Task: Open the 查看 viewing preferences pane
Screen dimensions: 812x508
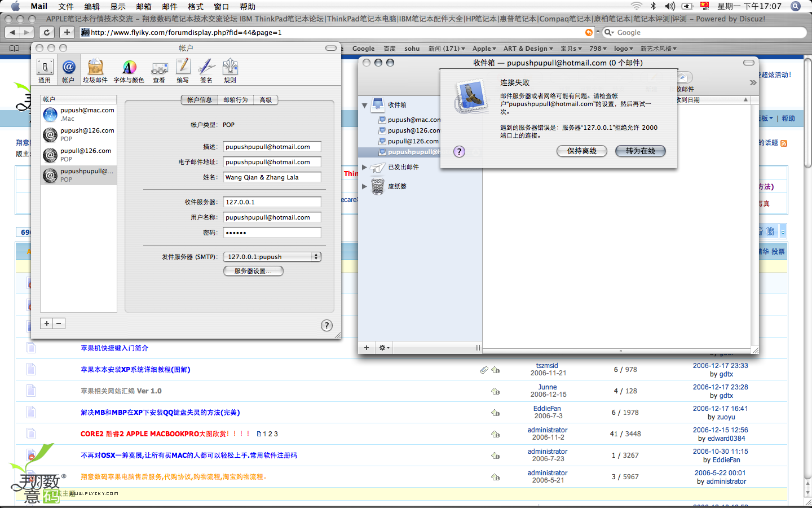Action: pos(160,71)
